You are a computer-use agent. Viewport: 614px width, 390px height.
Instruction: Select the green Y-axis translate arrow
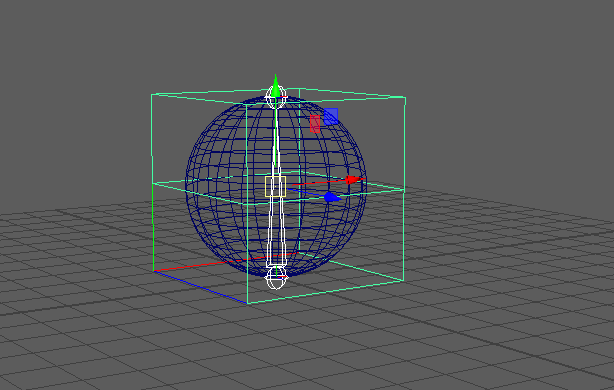coord(276,85)
